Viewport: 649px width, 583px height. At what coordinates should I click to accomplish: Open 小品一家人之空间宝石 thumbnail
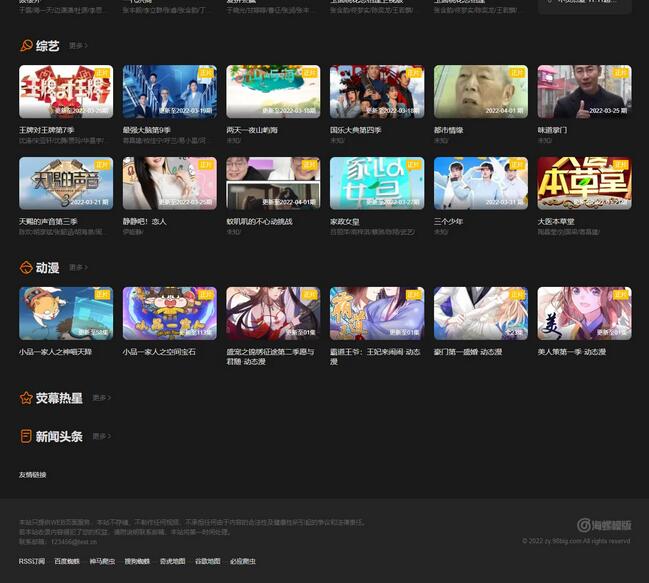170,313
